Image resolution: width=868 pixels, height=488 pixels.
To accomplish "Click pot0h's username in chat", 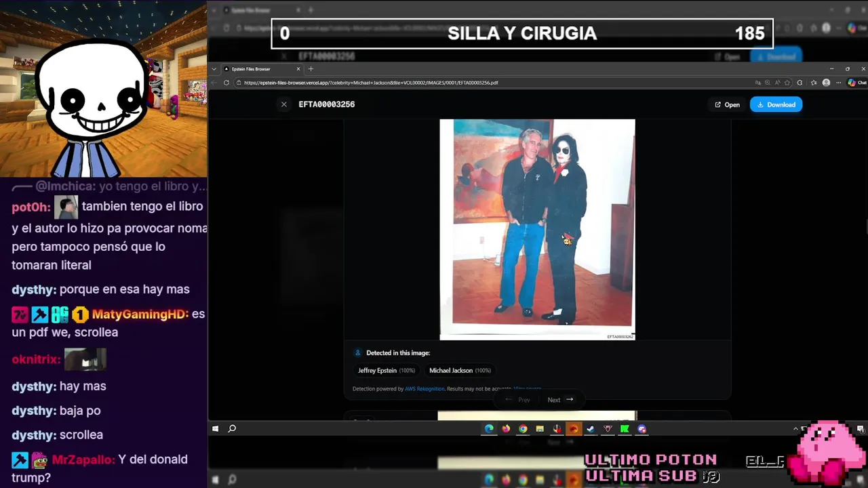I will click(x=31, y=207).
